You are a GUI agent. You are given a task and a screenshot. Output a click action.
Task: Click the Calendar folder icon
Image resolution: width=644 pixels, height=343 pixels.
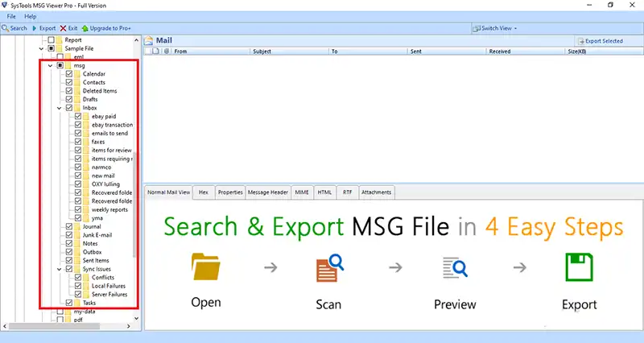[77, 74]
